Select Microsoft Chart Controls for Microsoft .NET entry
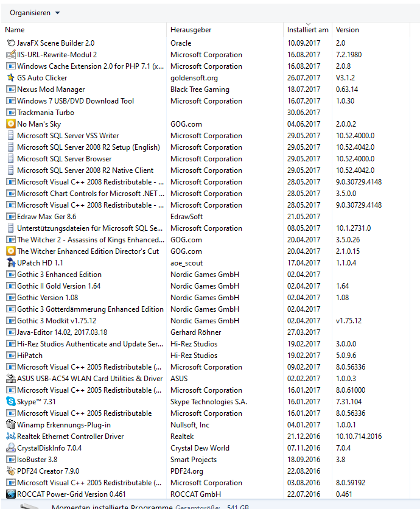The image size is (420, 509). [x=91, y=194]
